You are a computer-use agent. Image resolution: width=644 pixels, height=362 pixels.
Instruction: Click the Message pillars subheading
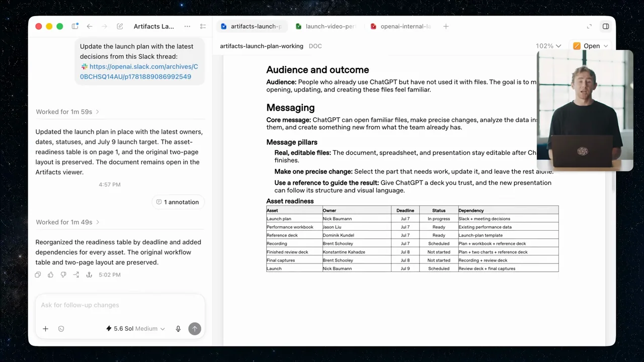(292, 142)
